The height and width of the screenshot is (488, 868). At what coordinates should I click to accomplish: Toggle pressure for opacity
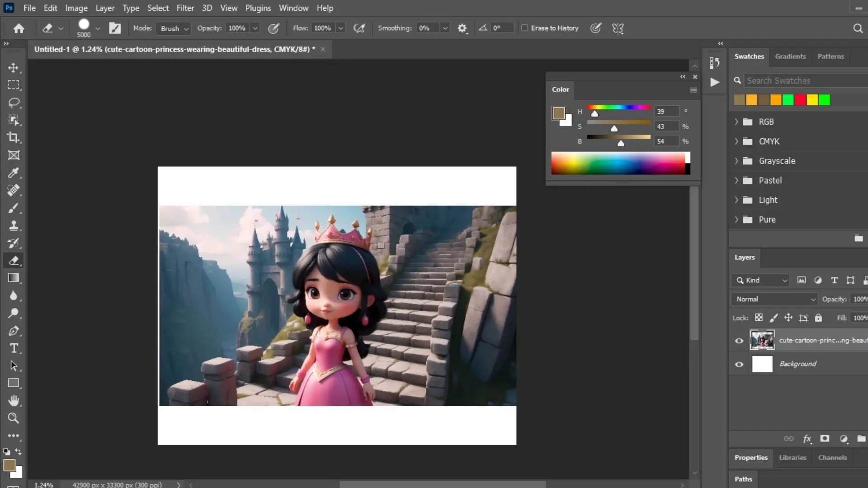pos(274,28)
